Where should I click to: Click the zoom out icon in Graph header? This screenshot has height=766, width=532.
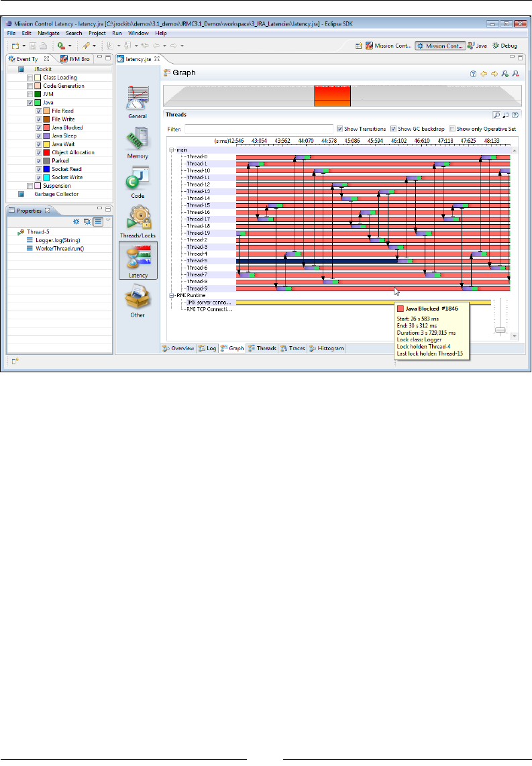(x=516, y=74)
